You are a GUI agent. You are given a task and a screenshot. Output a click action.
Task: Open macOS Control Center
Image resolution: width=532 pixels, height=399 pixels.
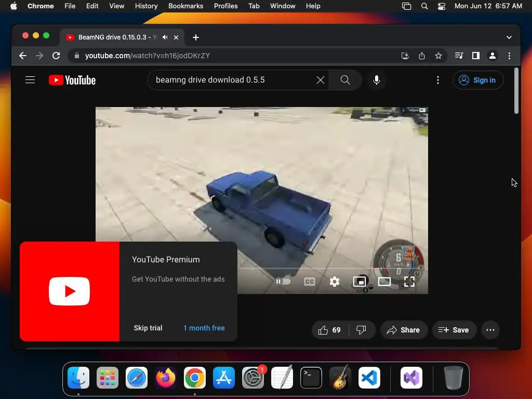pos(442,6)
